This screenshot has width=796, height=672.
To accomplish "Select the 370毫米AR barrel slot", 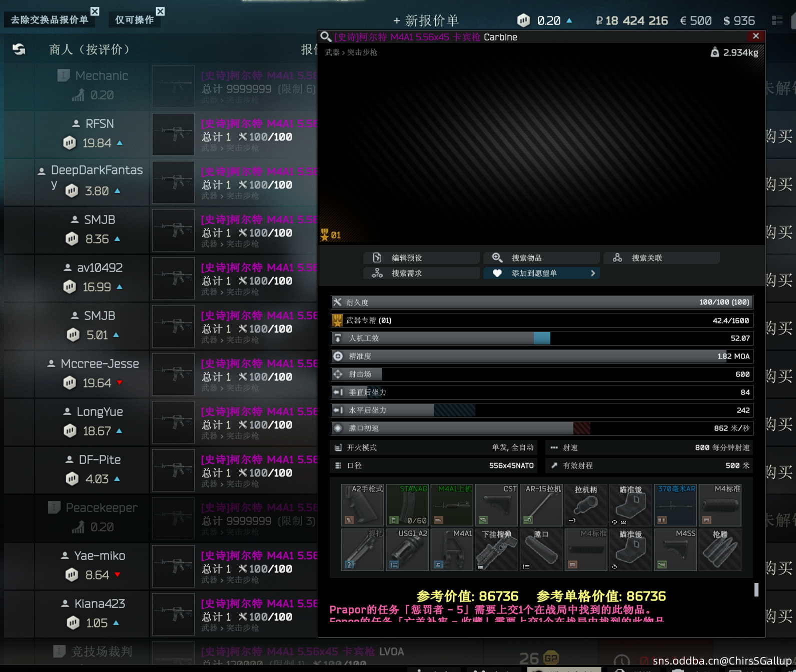I will (x=675, y=505).
